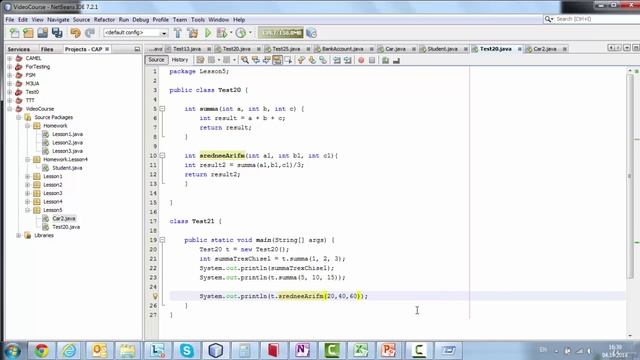Image resolution: width=640 pixels, height=360 pixels.
Task: Click the Find Selection magnifier icon in editor toolbar
Action: [244, 60]
